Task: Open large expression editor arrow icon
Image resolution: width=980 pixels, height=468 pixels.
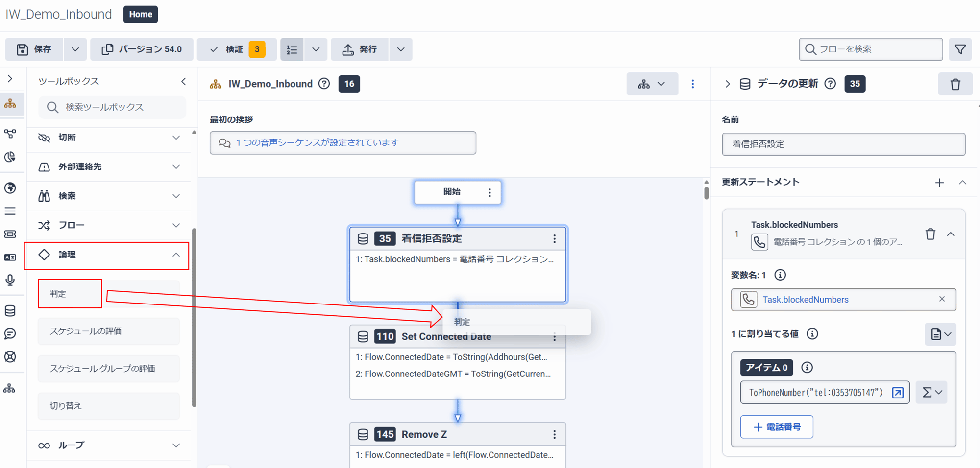Action: click(x=898, y=393)
